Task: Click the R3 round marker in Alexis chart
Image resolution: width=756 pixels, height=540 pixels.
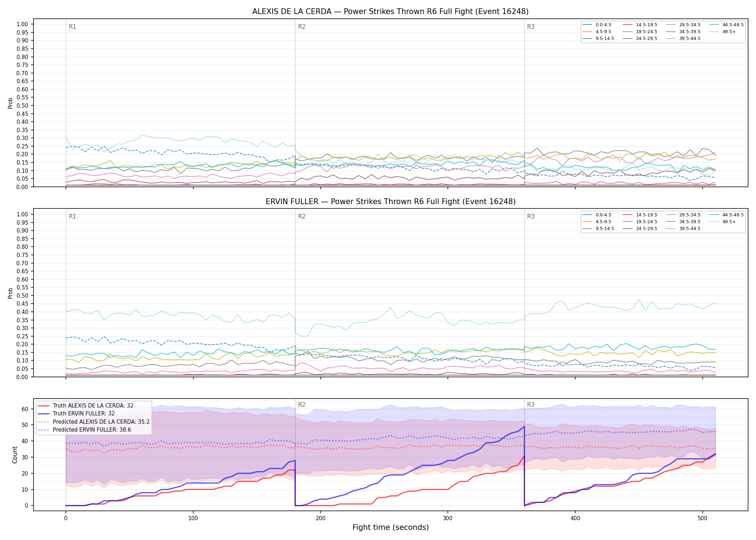Action: (x=531, y=27)
